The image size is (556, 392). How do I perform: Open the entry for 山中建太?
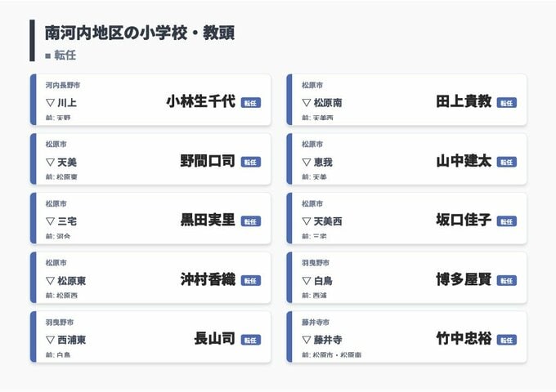tap(464, 161)
